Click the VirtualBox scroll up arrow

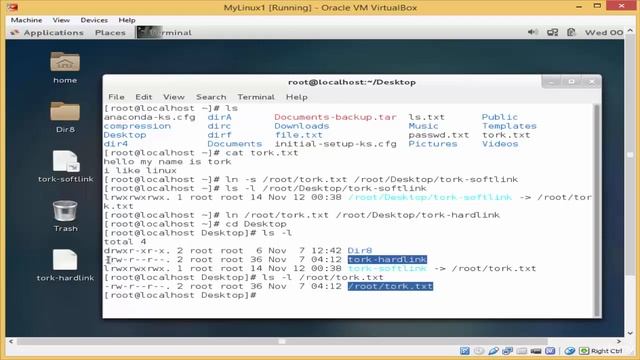[x=630, y=31]
